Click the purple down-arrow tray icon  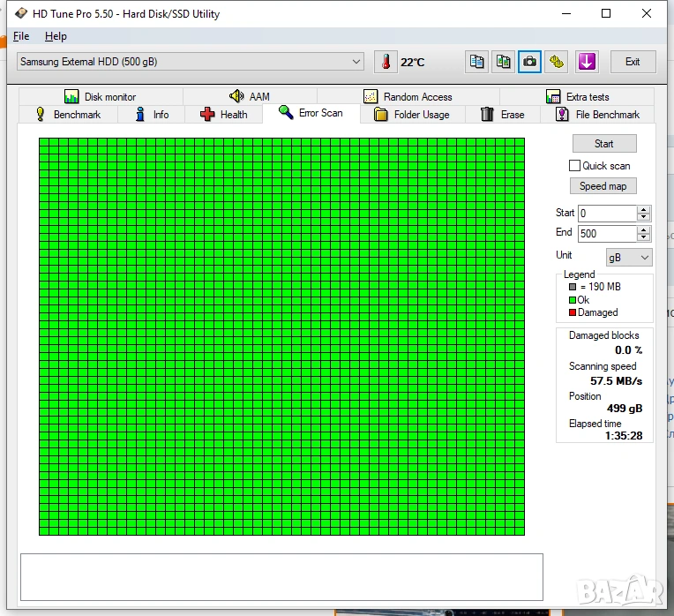click(x=587, y=62)
